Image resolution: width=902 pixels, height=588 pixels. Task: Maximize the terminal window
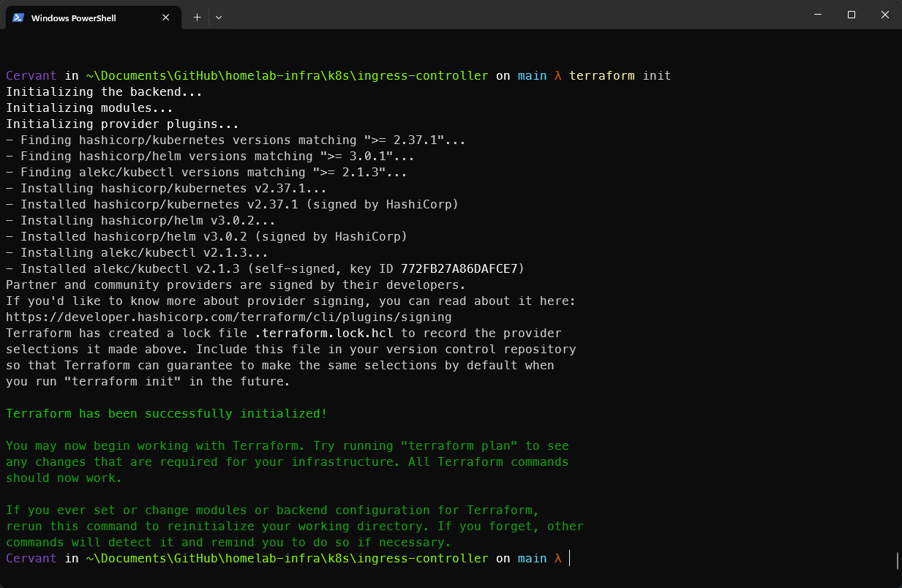[852, 15]
